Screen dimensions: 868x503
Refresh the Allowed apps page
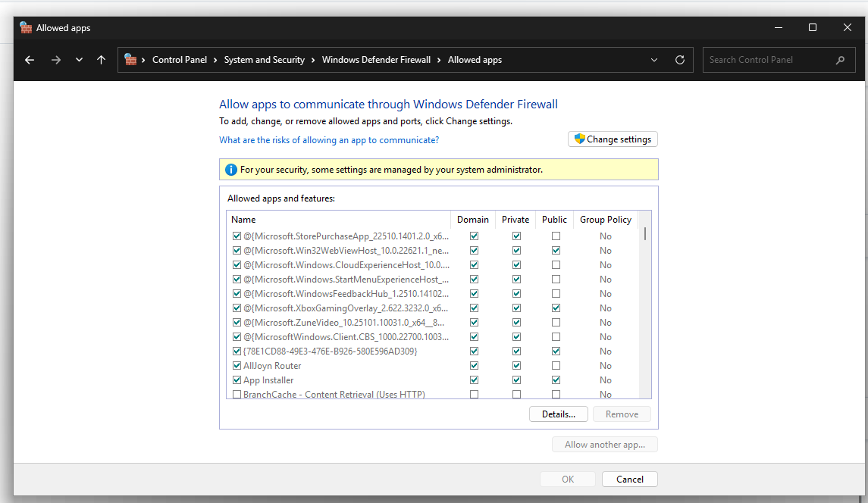pos(680,60)
